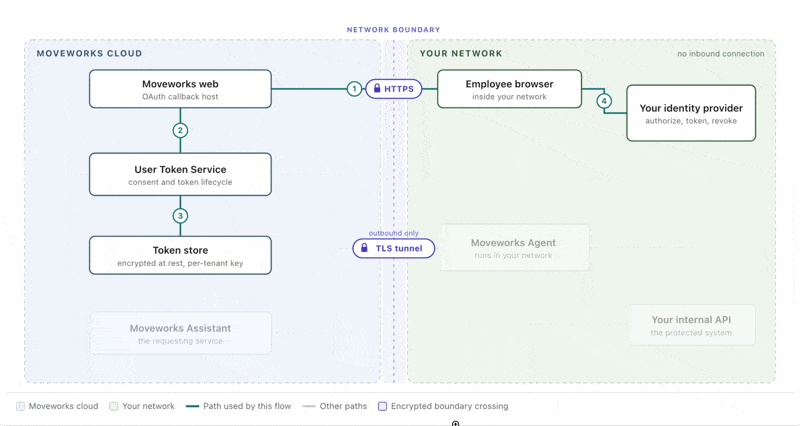Click the TLS tunnel text in the badge
The width and height of the screenshot is (800, 426).
[x=399, y=248]
